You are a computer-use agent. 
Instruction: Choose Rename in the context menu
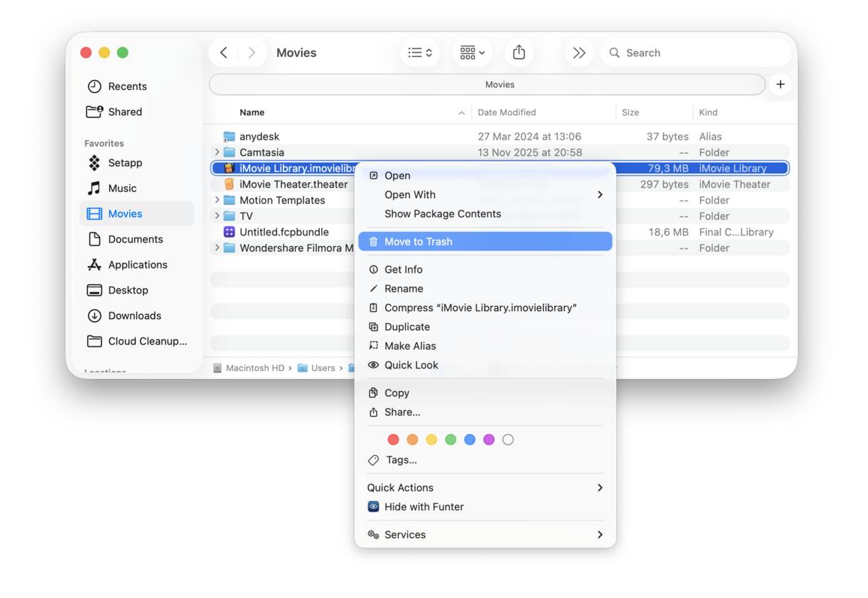tap(485, 289)
